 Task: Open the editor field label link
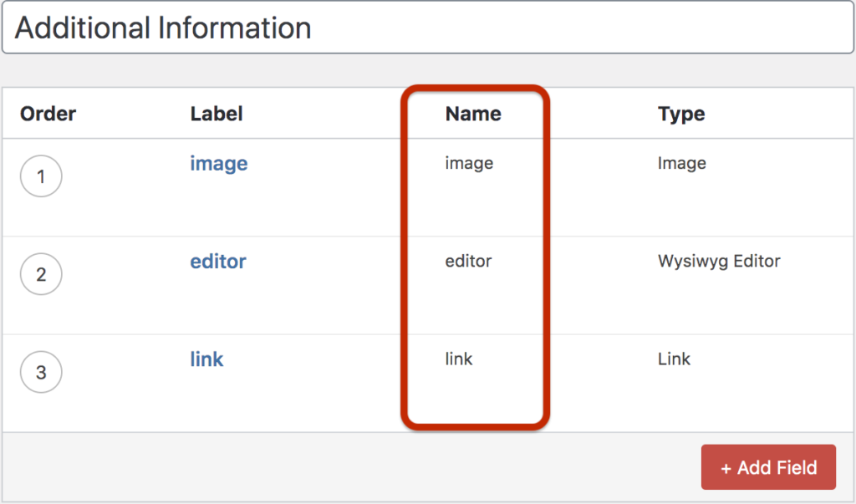point(218,262)
